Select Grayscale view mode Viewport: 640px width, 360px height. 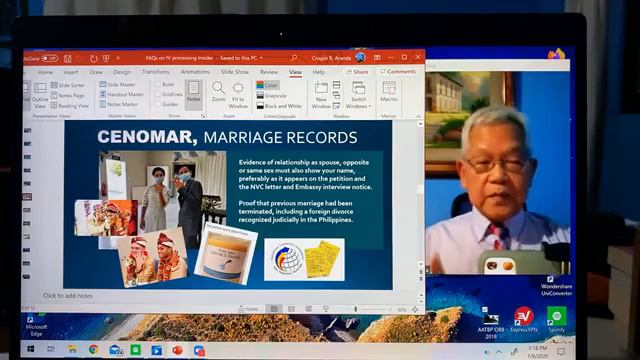click(x=271, y=96)
